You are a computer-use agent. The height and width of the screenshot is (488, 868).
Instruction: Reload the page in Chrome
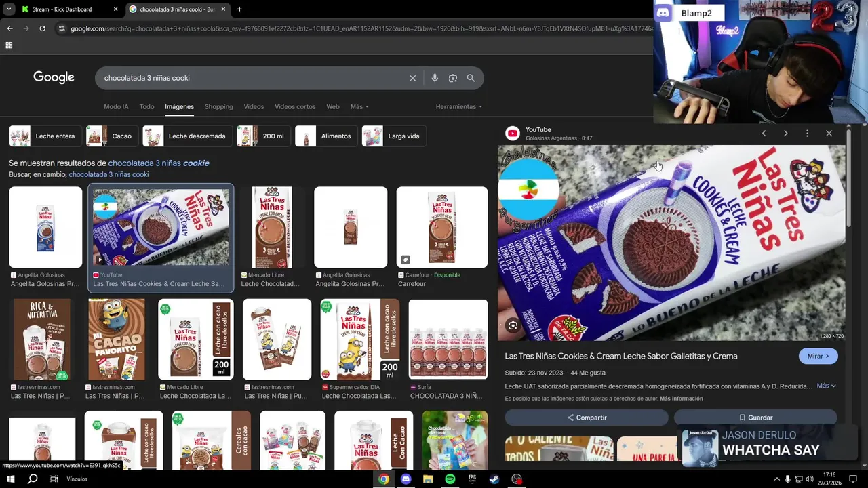pos(42,28)
